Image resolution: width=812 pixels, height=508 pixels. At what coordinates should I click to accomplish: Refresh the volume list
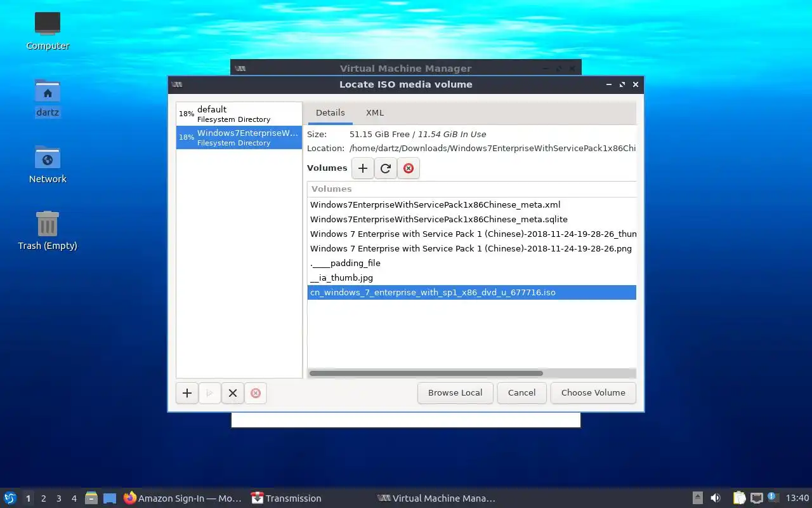point(386,168)
